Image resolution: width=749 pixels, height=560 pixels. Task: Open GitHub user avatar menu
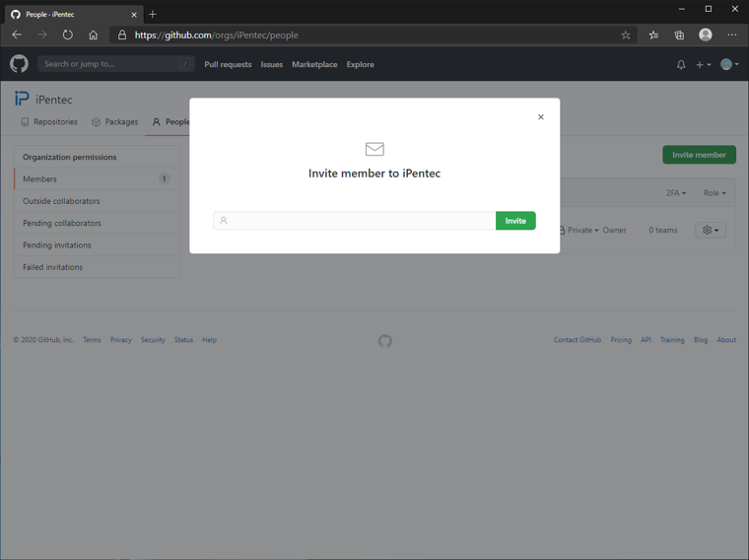coord(729,64)
